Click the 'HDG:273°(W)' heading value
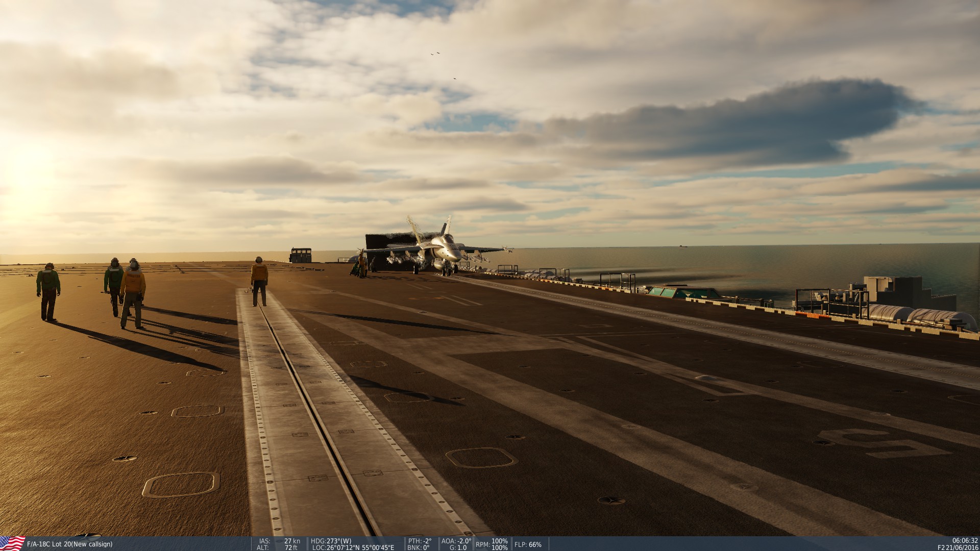980x551 pixels. 331,541
